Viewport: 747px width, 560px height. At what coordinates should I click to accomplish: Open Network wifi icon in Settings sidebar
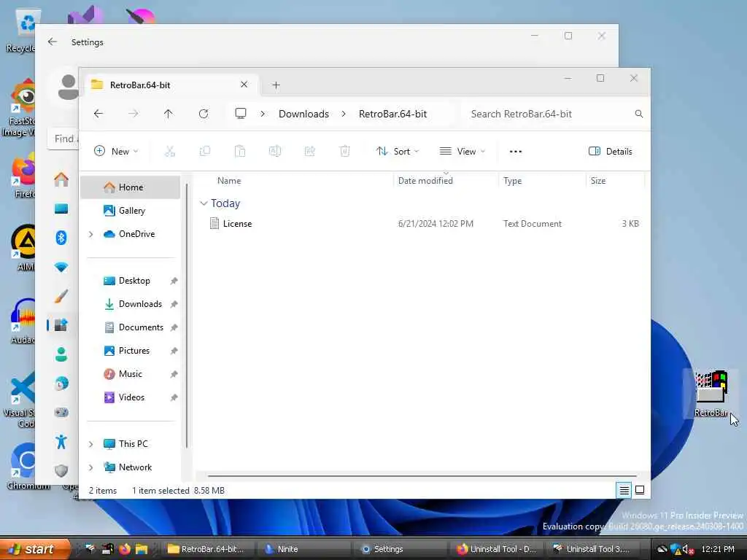tap(61, 267)
